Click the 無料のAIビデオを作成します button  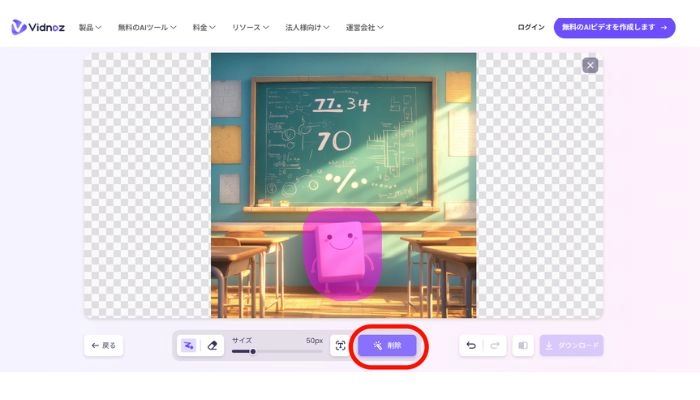point(614,27)
